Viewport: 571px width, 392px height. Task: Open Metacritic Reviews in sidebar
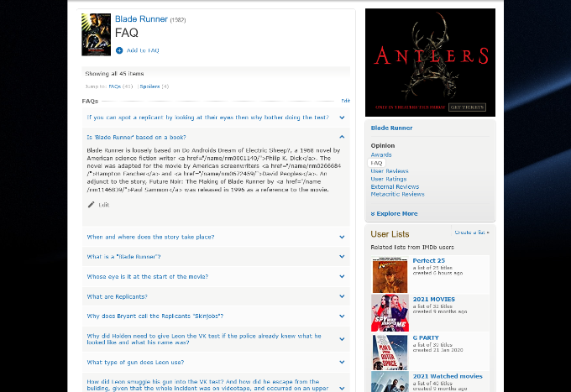(x=397, y=195)
